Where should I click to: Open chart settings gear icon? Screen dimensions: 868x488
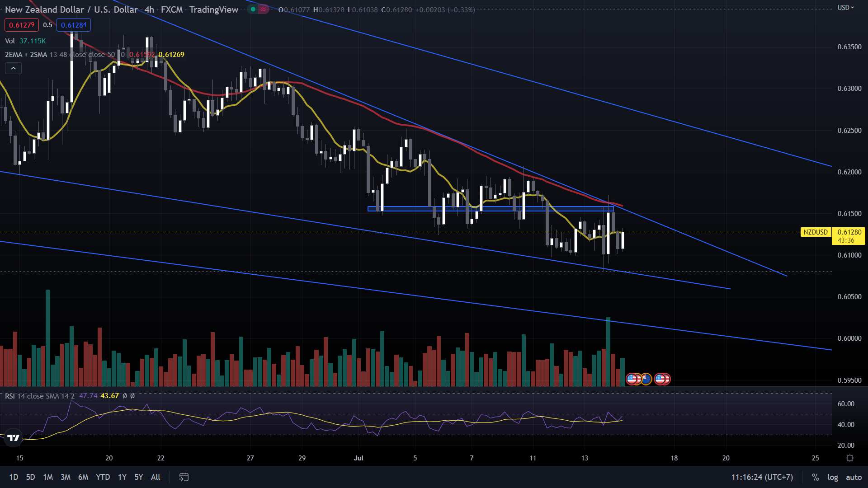850,458
